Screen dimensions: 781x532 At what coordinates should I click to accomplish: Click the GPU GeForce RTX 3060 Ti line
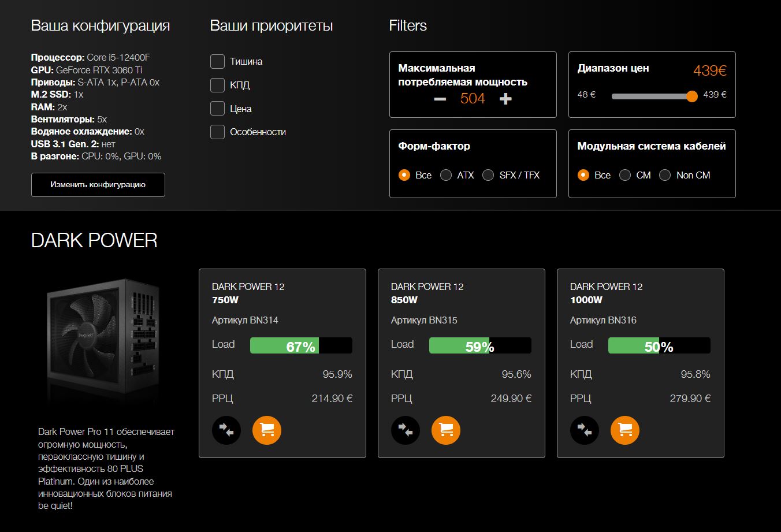[87, 70]
